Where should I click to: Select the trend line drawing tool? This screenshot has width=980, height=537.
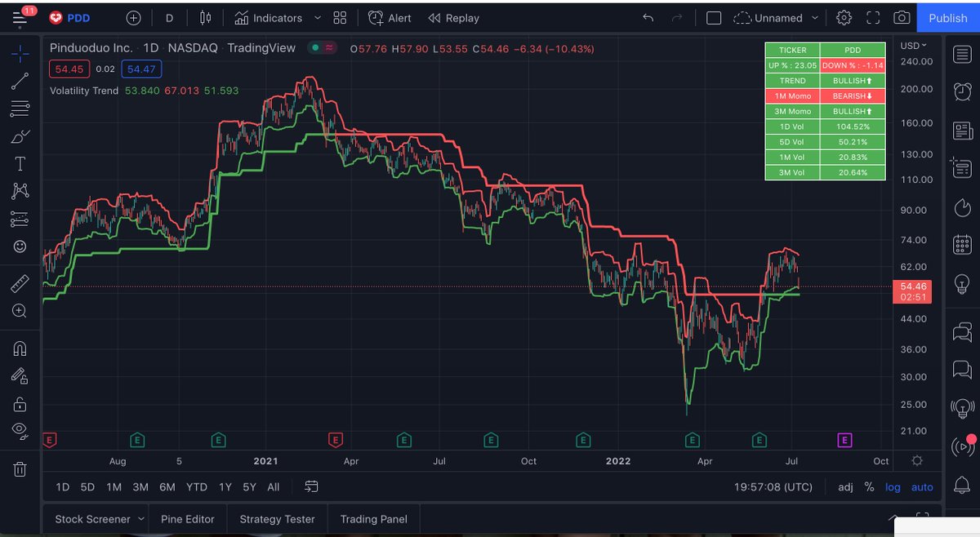[20, 80]
